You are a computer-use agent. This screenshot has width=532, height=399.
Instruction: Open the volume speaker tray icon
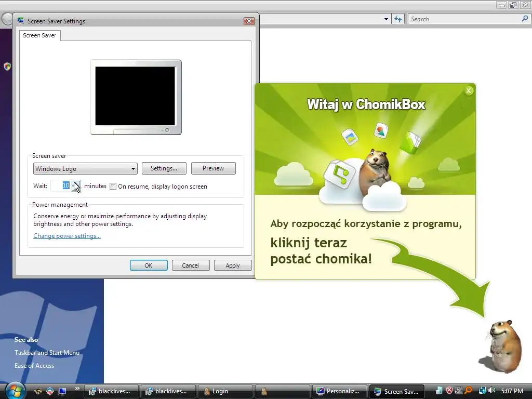click(x=491, y=391)
